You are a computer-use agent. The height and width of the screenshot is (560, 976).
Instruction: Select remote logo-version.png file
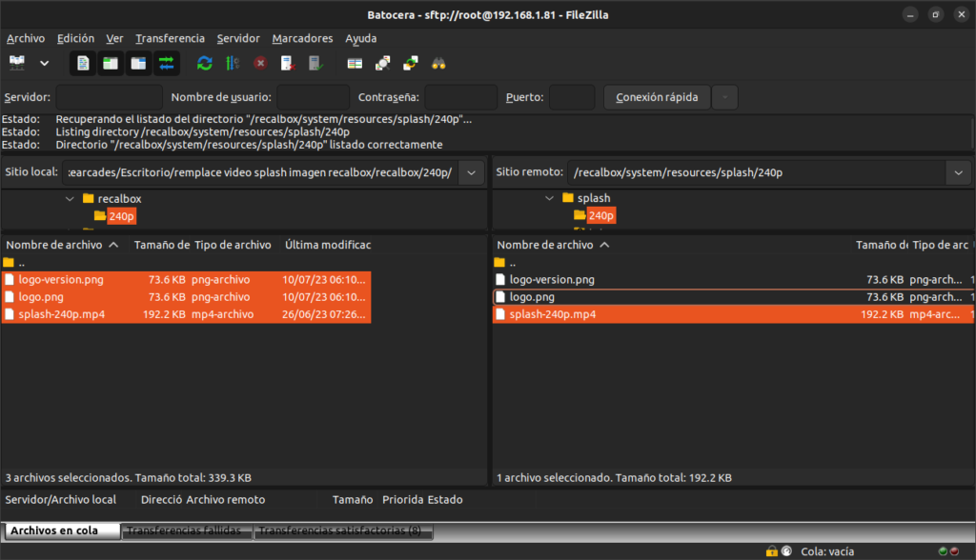[x=733, y=280]
